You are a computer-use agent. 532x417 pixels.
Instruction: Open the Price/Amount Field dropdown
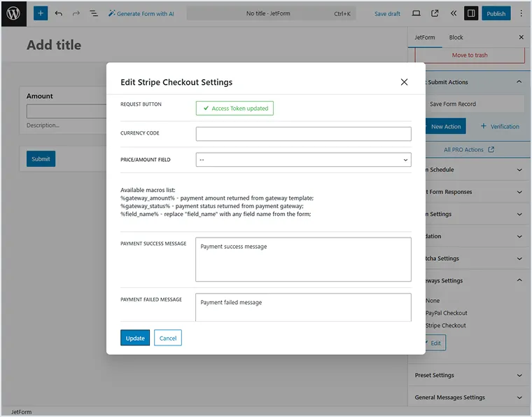(x=303, y=160)
